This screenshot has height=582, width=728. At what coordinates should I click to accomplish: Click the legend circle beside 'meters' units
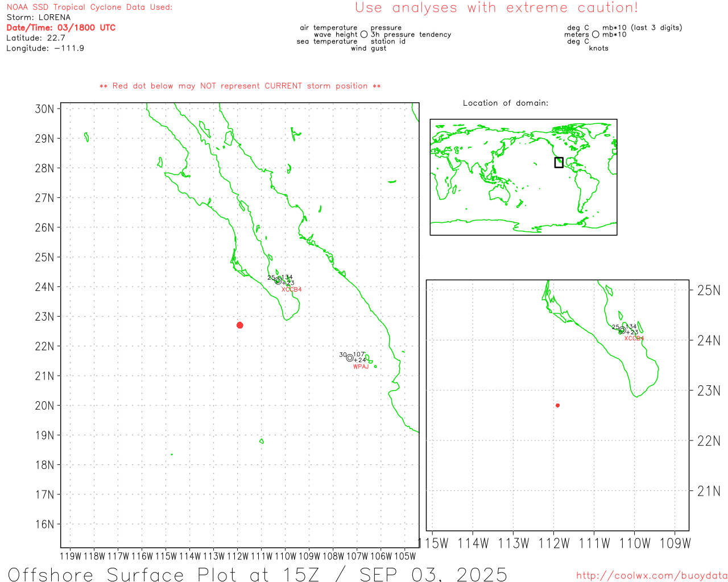[595, 34]
